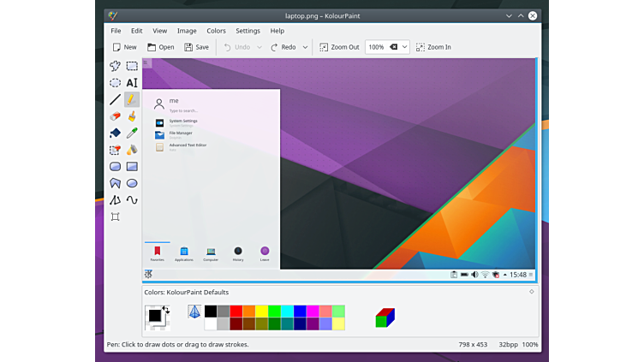Select the Rectangular Selection tool

pos(132,66)
